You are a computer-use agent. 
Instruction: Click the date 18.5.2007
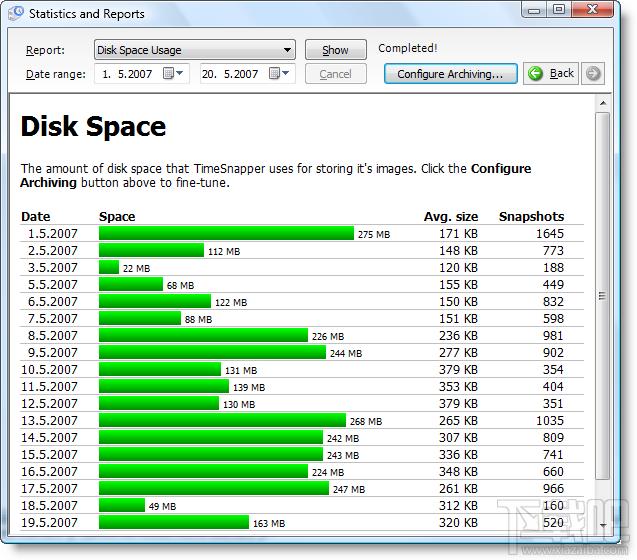[x=49, y=506]
